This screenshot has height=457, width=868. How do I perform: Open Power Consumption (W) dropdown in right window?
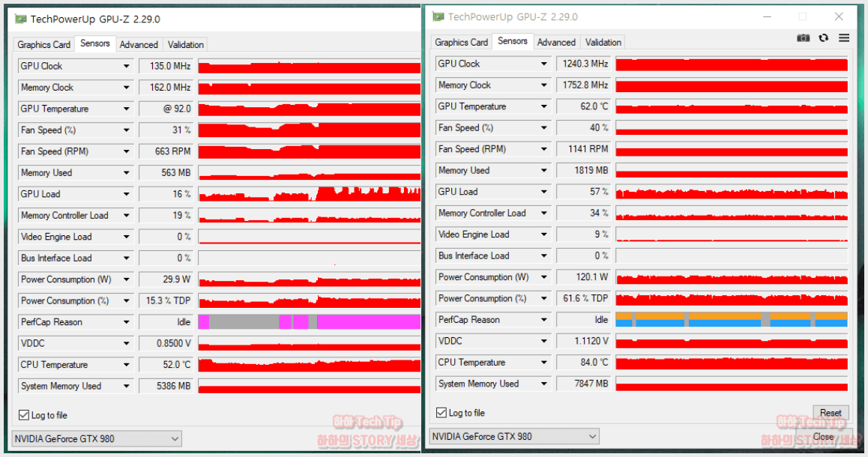(543, 277)
